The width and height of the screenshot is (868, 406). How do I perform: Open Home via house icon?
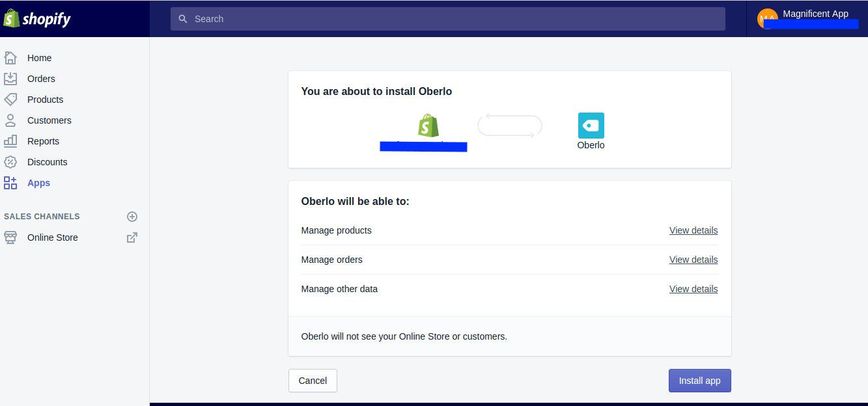point(10,58)
